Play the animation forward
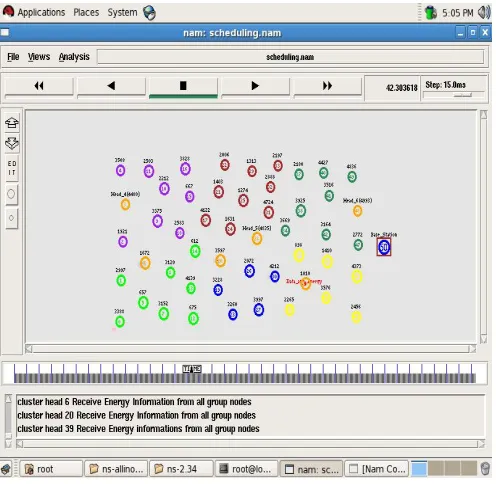 click(x=255, y=86)
